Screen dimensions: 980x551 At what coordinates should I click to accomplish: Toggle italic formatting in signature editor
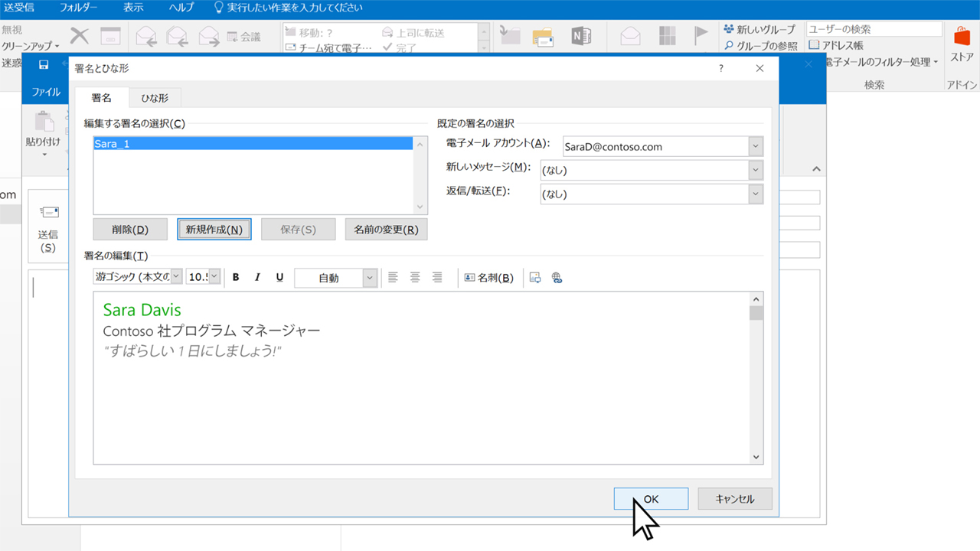(257, 278)
